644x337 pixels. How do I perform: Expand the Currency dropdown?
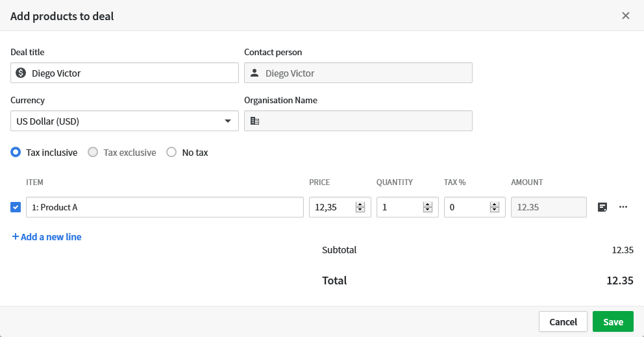coord(227,121)
